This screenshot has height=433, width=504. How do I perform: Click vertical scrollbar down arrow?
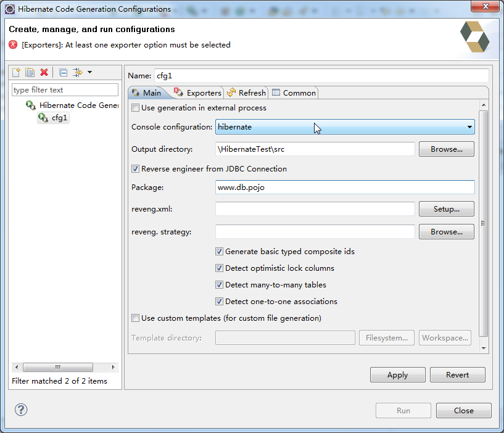[484, 348]
